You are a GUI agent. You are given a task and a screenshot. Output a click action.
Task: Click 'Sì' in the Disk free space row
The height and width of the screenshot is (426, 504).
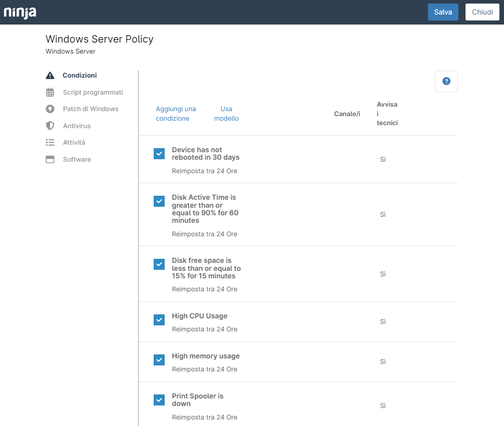(383, 274)
